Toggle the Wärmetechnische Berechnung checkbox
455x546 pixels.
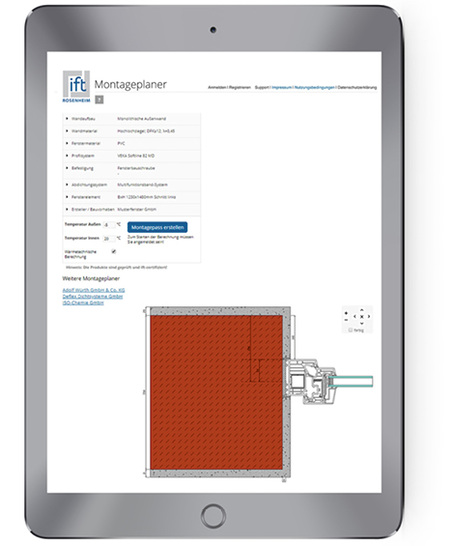tap(113, 251)
